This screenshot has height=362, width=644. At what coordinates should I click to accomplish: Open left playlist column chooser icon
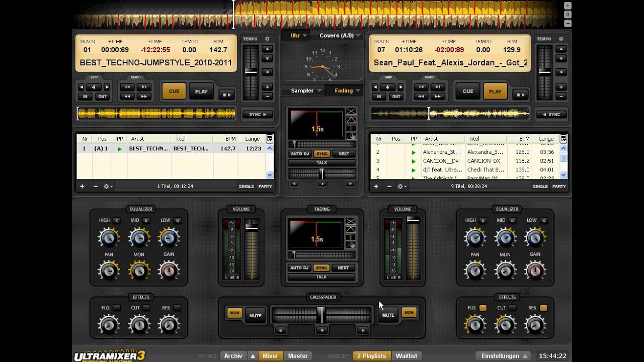270,139
